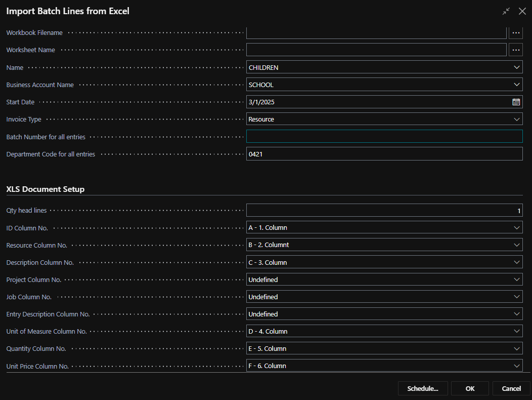Open the Quantity Column No. dropdown

[x=516, y=348]
